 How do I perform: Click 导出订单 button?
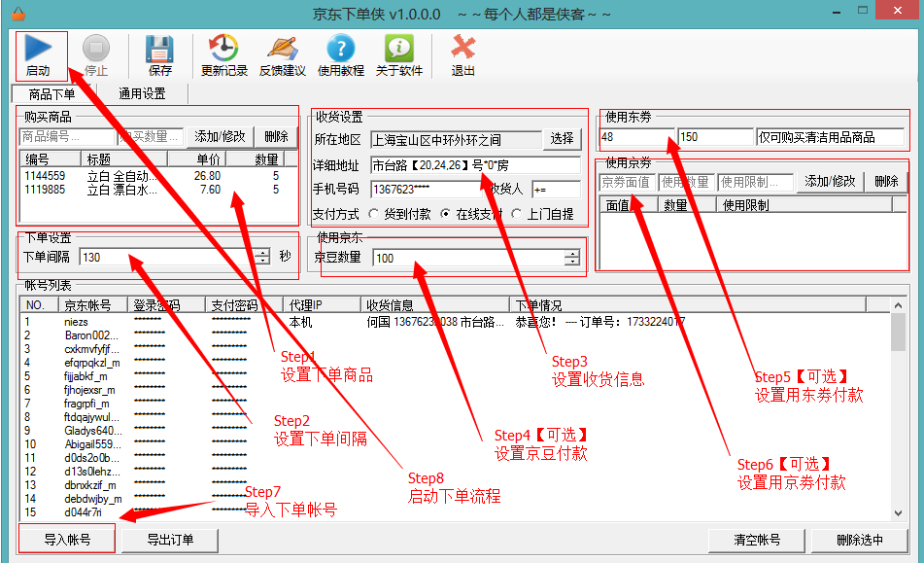click(x=170, y=540)
